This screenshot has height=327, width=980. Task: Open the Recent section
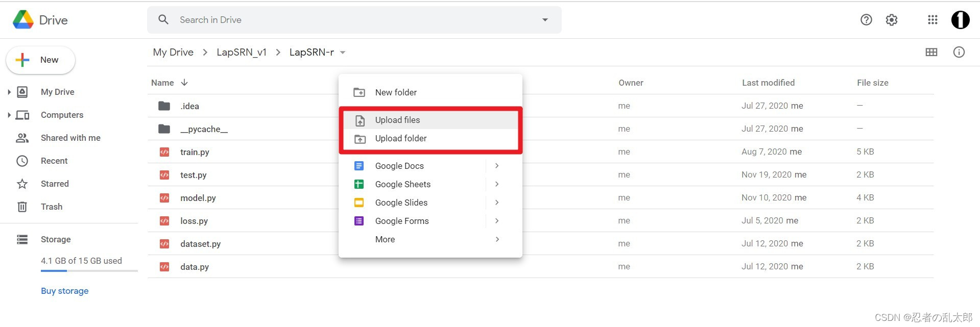point(54,161)
